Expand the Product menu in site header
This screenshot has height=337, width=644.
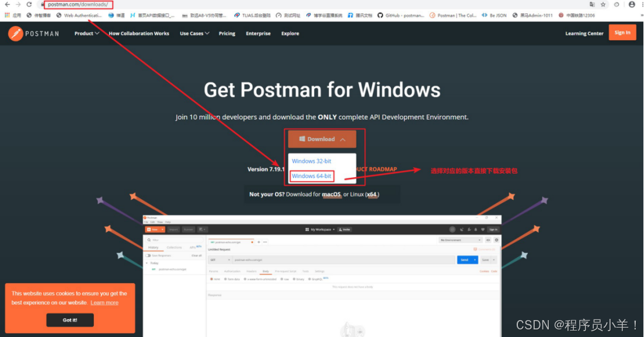(x=86, y=34)
